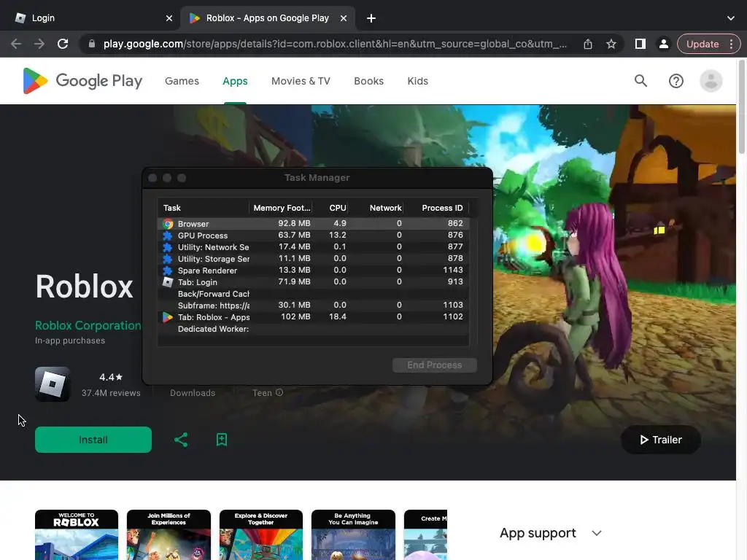Click the Google Play icon beside Tab: Roblox
The image size is (747, 560).
[168, 316]
